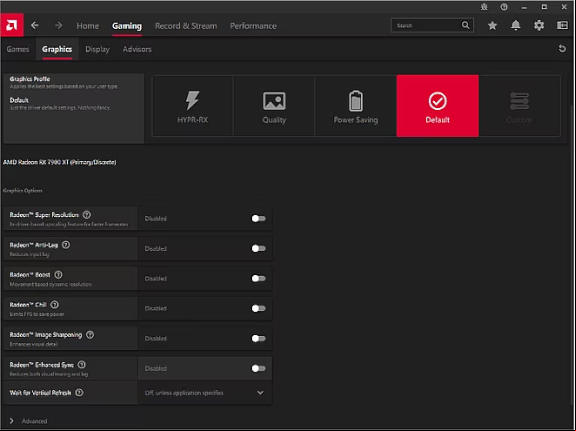Show help for Radeon Chill

54,305
